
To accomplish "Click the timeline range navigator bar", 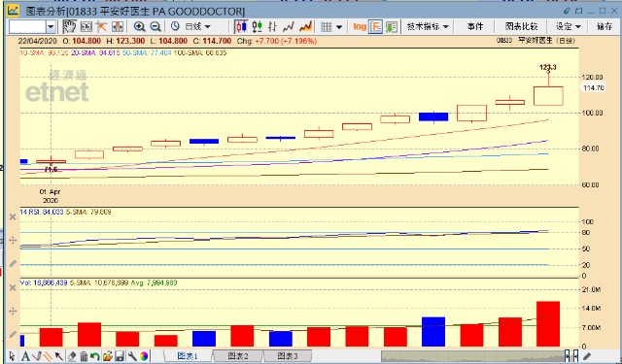I will point(473,356).
